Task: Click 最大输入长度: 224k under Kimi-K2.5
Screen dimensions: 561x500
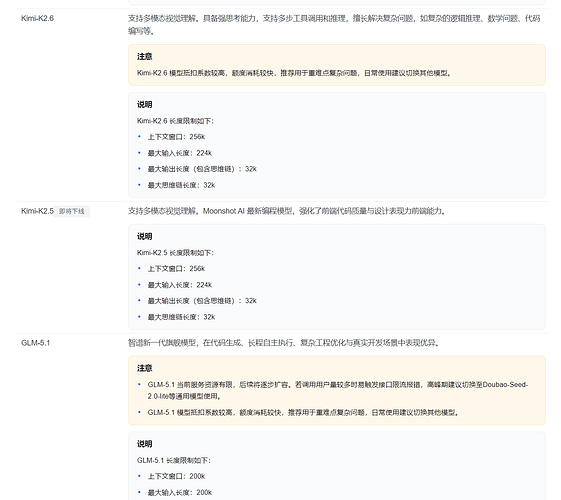Action: (x=180, y=285)
